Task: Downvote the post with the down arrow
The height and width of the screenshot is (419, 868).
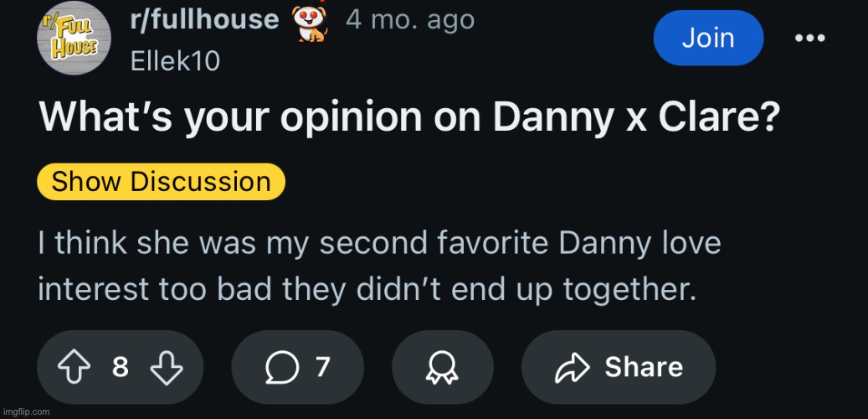Action: coord(166,367)
